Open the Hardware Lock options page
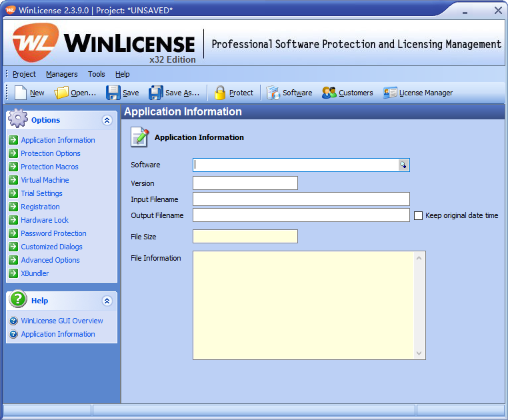Viewport: 508px width, 420px height. (45, 220)
